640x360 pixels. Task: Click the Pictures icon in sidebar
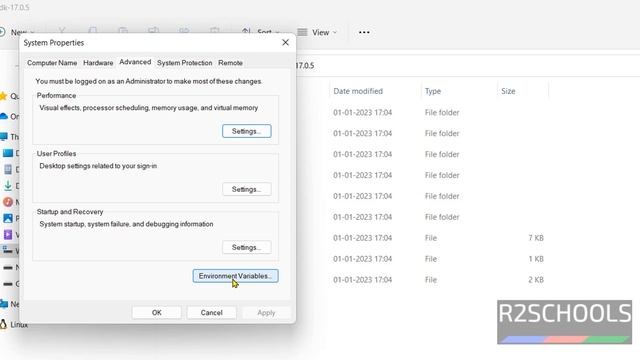(x=8, y=218)
